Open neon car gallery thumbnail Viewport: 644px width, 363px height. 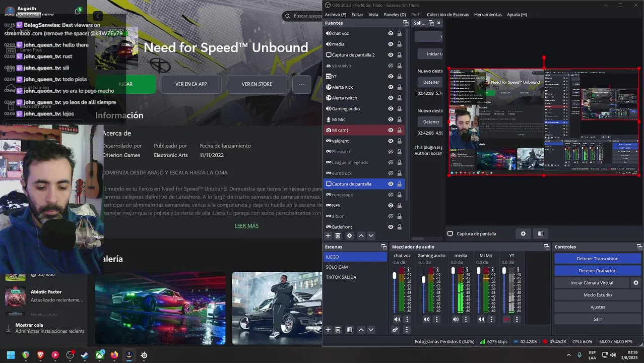point(160,308)
